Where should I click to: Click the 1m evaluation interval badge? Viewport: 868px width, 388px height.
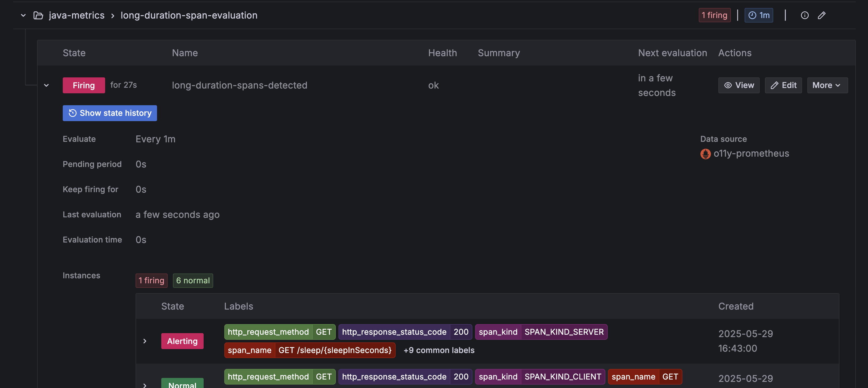click(x=758, y=15)
